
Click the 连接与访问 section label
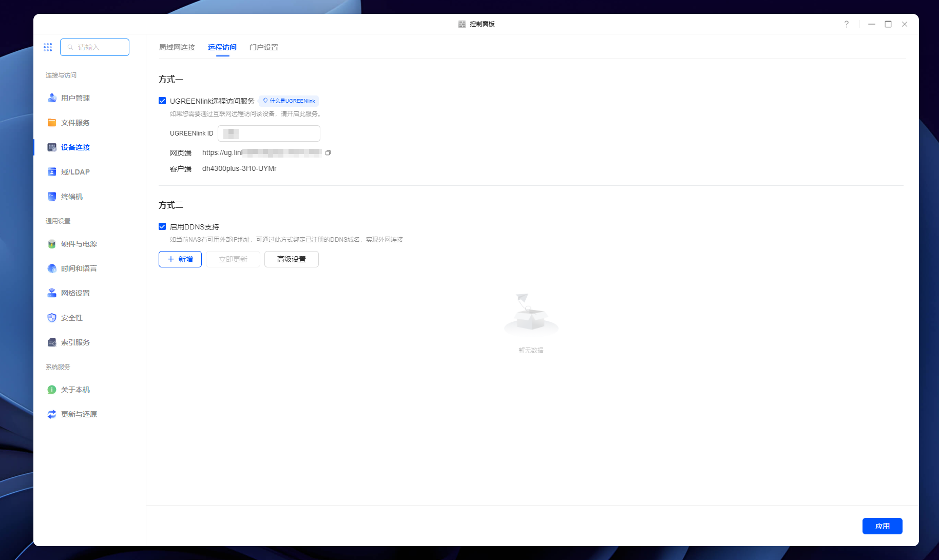(x=61, y=75)
